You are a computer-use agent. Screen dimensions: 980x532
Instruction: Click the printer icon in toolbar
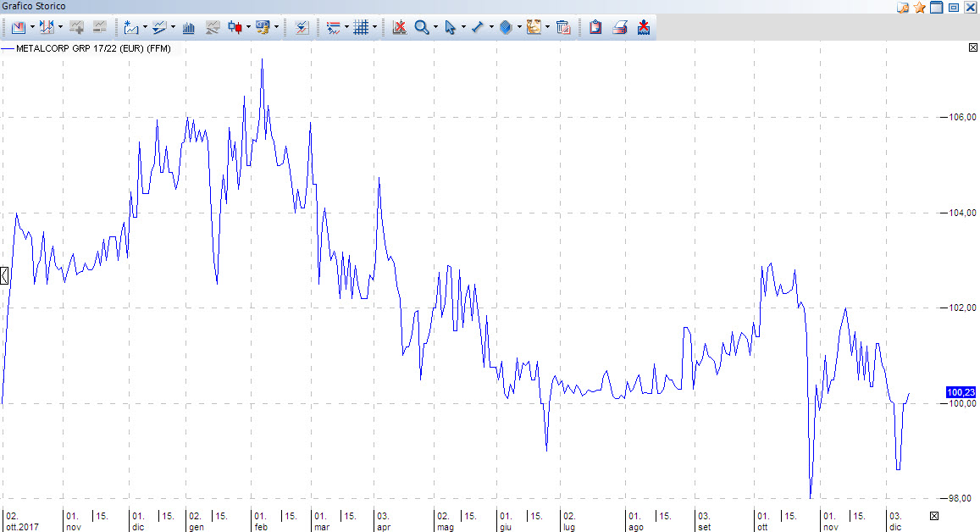[620, 27]
